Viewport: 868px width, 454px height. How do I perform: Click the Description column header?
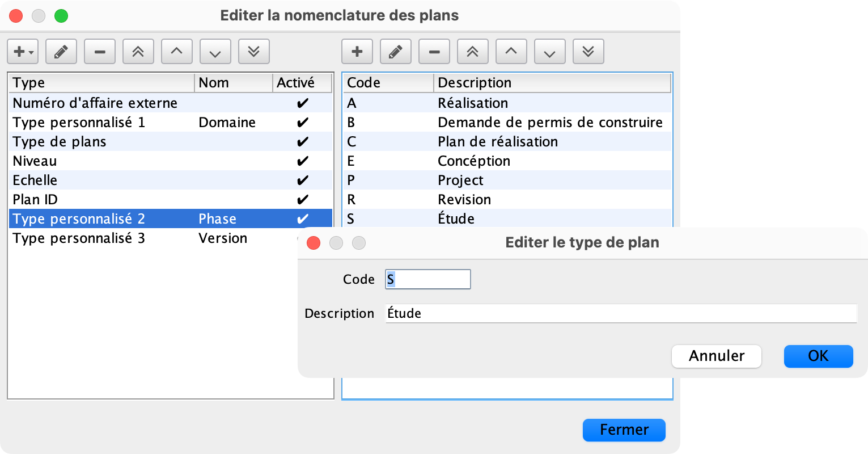click(552, 83)
